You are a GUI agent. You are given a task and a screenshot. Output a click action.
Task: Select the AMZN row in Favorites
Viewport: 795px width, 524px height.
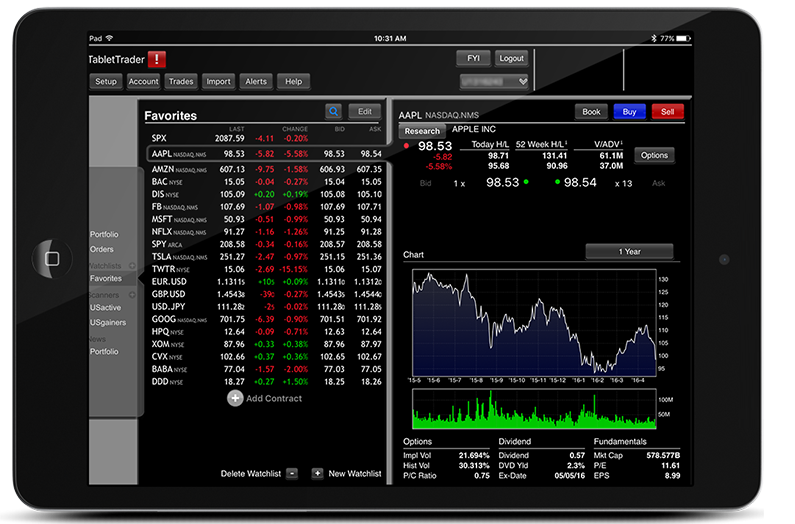pyautogui.click(x=266, y=169)
